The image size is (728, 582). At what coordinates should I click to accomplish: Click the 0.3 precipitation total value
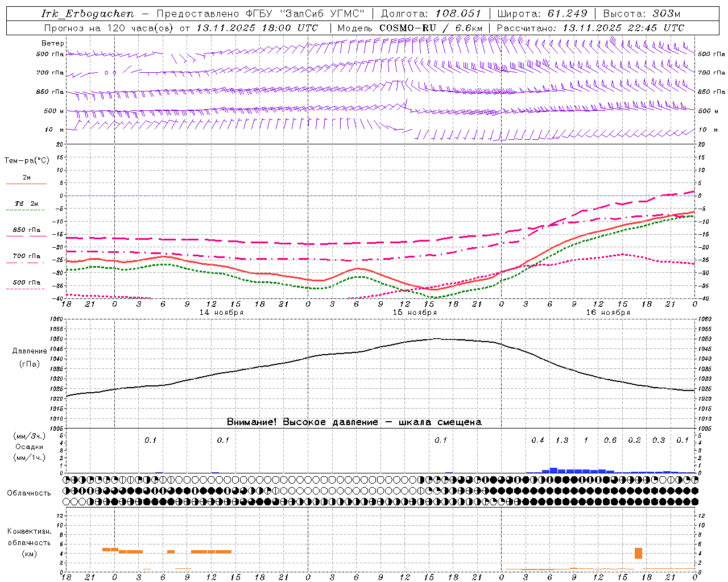click(x=658, y=440)
